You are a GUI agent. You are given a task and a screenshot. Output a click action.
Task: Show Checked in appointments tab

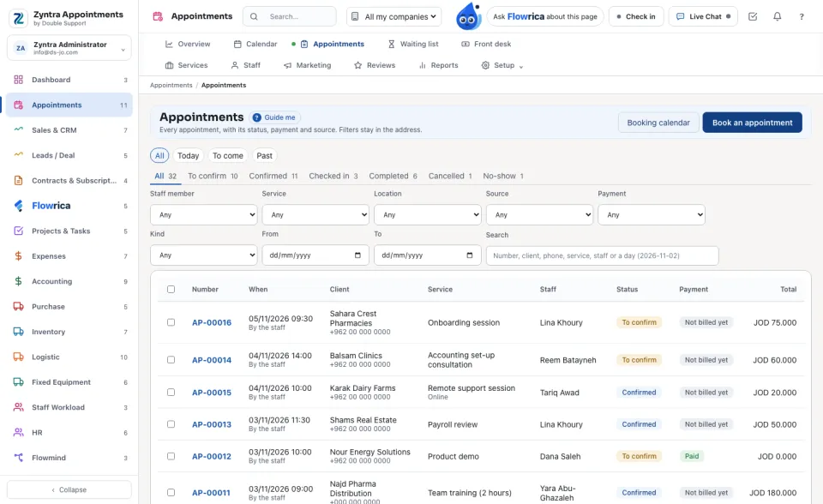point(333,176)
